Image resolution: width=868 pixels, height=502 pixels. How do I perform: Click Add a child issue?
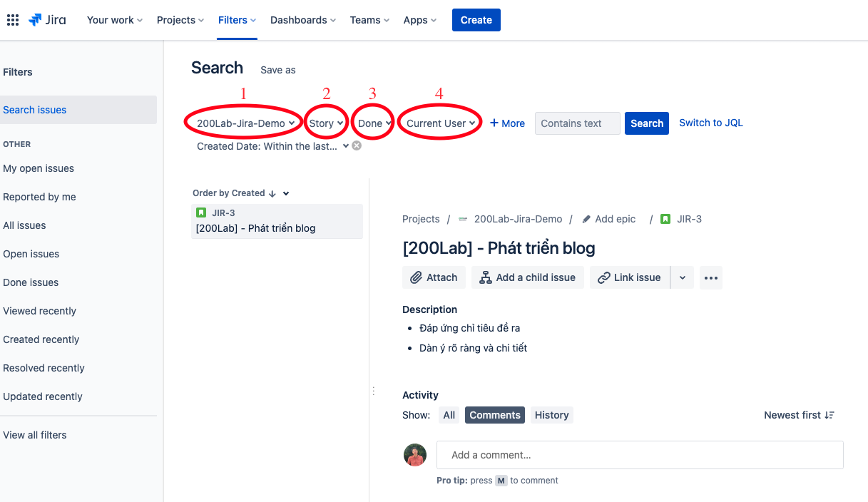click(528, 277)
